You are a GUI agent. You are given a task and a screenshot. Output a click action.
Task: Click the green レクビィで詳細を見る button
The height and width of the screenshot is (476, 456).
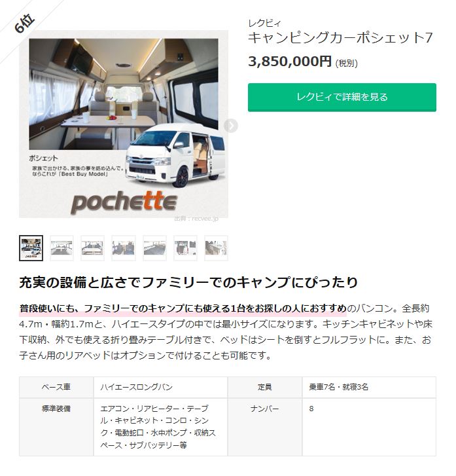pos(342,98)
